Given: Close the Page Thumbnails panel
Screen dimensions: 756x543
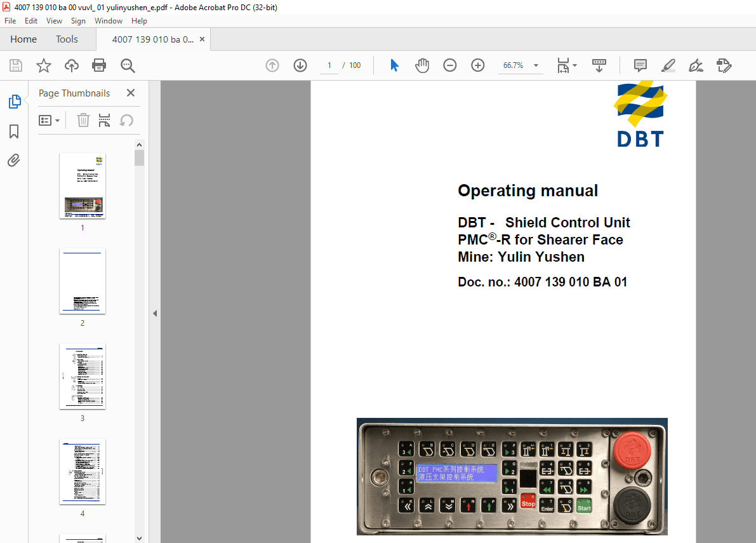Looking at the screenshot, I should [x=130, y=93].
